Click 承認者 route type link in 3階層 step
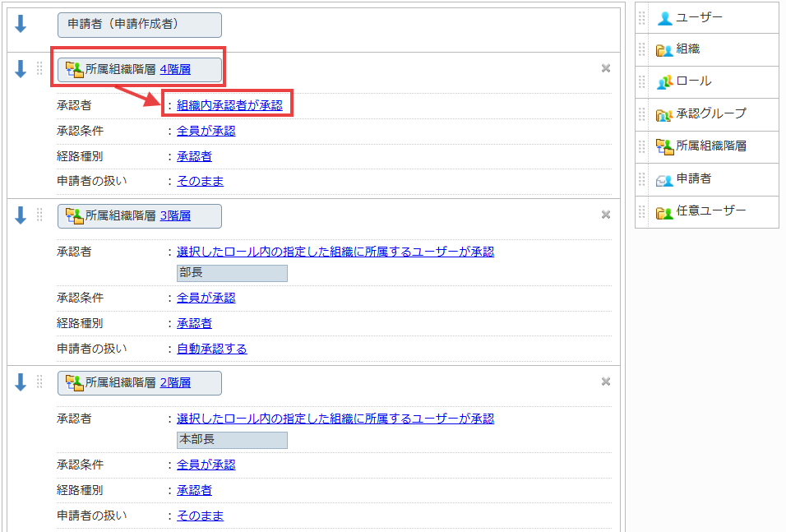The image size is (786, 532). pos(194,323)
